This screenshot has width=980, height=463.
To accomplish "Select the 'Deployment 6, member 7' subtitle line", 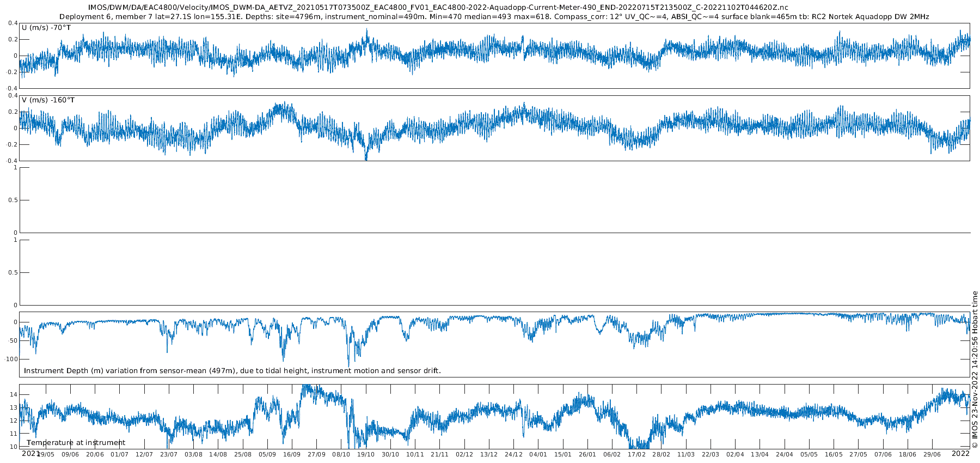I will click(x=494, y=17).
